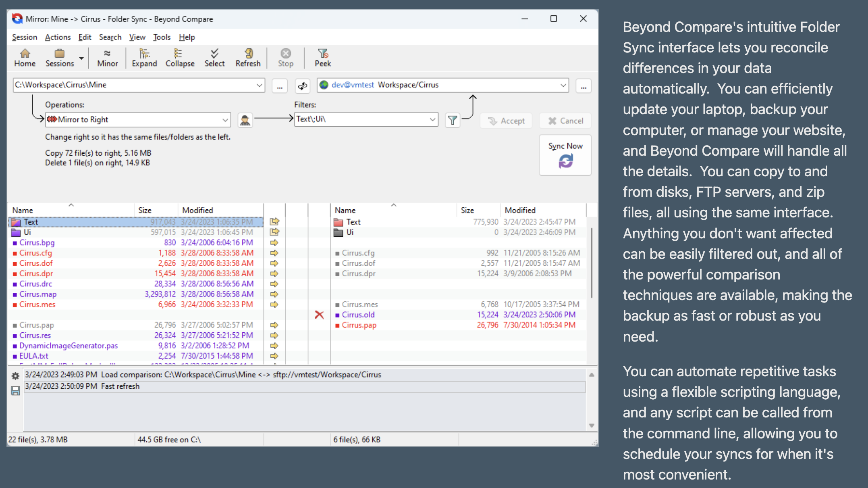Click red X delete mark for Cirrus.old
868x488 pixels.
pyautogui.click(x=319, y=315)
